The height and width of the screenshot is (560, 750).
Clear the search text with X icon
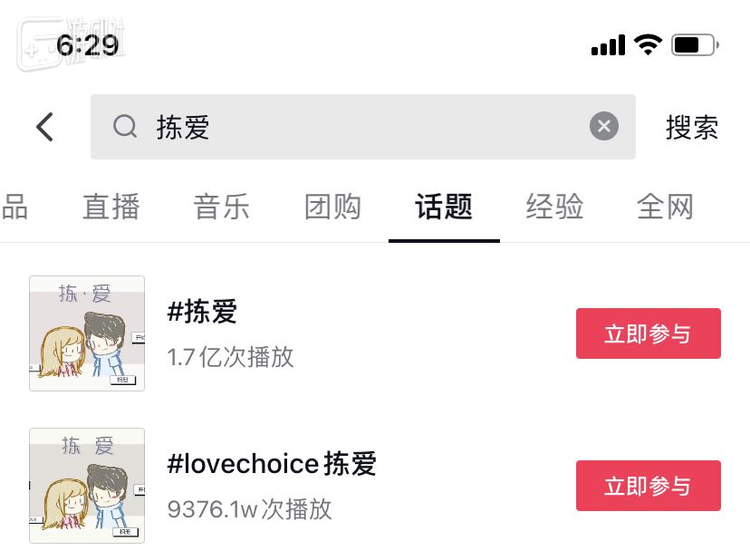(603, 127)
